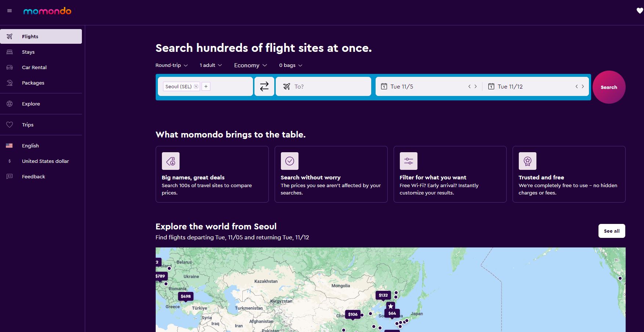
Task: Click the US flag language icon
Action: [x=9, y=146]
